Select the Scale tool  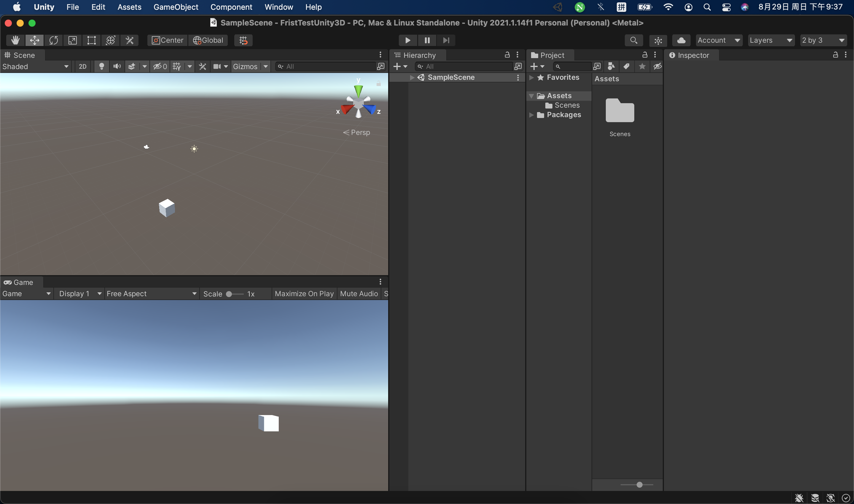(x=72, y=40)
